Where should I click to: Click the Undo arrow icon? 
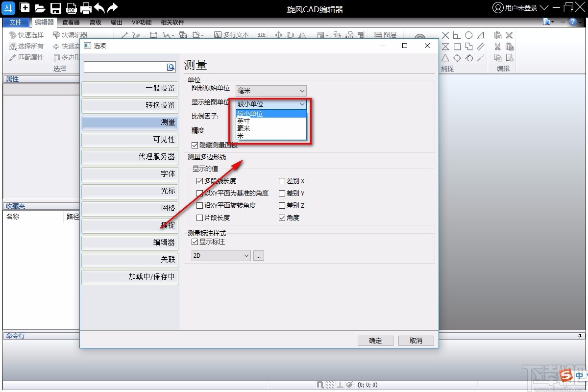coord(99,7)
